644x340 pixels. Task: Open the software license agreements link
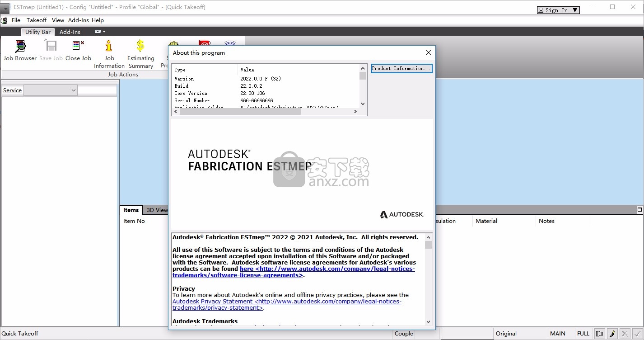(x=294, y=272)
